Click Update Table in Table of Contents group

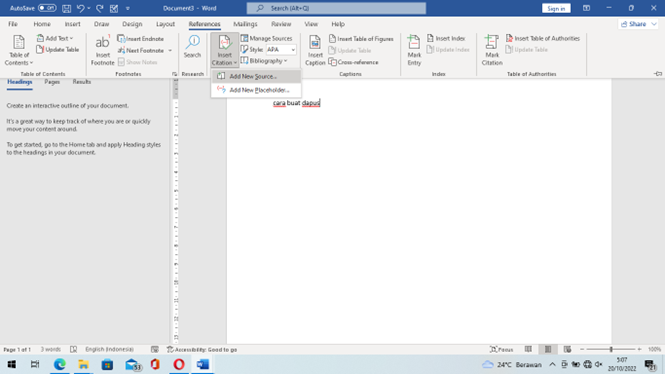point(58,50)
